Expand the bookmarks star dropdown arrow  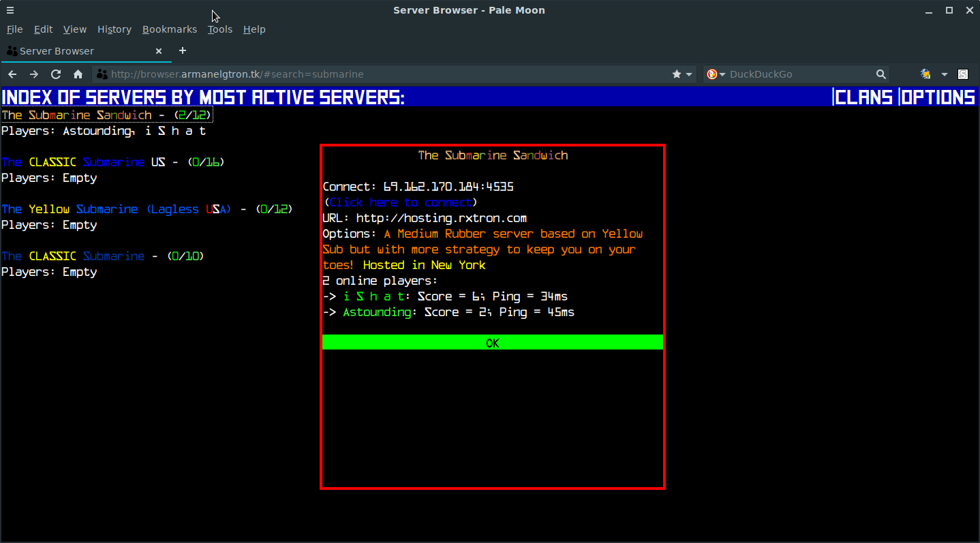click(x=689, y=74)
